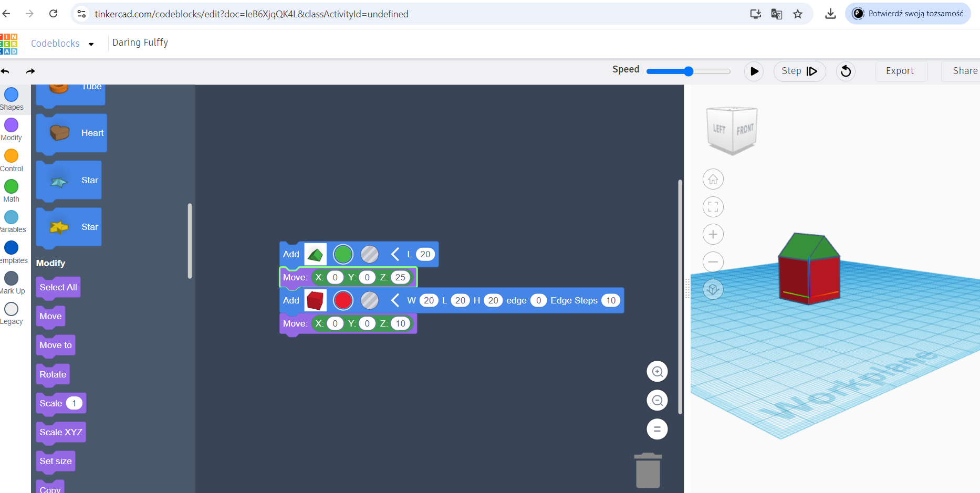This screenshot has height=493, width=980.
Task: Edit roof L value 20
Action: pyautogui.click(x=425, y=255)
